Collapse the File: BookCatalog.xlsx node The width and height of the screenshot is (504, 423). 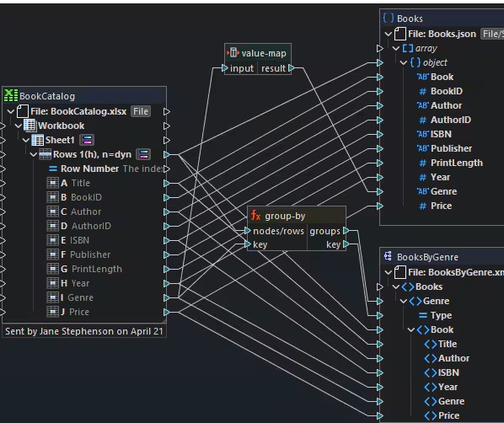(x=11, y=111)
